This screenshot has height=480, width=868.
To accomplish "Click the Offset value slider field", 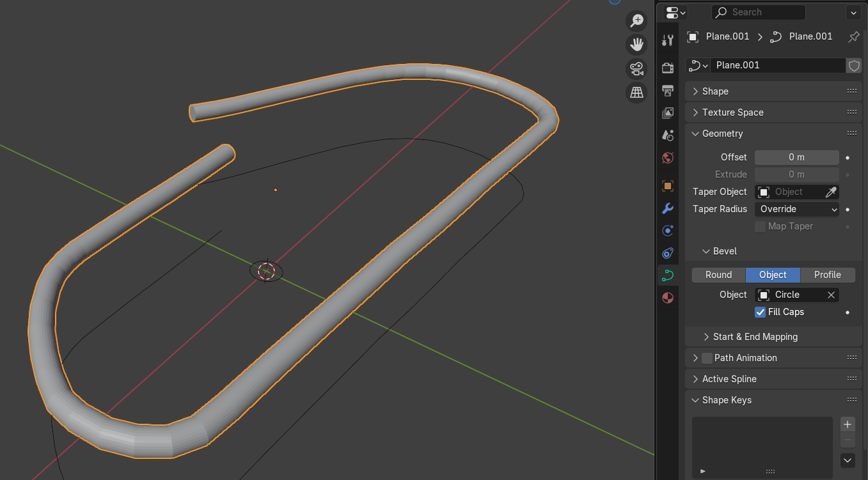I will (796, 157).
